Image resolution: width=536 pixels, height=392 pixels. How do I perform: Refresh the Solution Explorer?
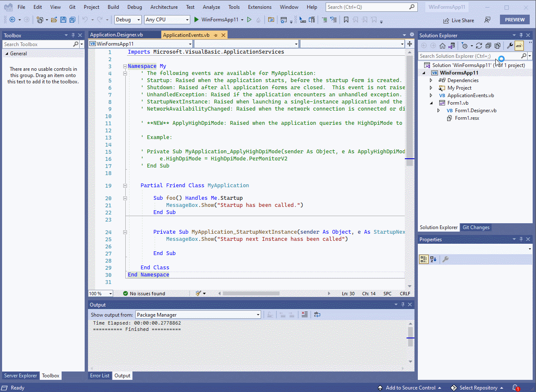479,46
